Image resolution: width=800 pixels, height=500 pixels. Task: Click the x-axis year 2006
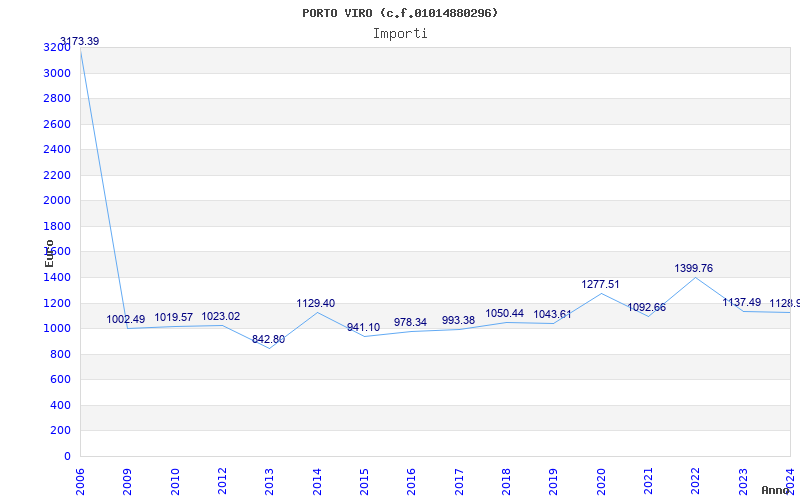point(80,482)
